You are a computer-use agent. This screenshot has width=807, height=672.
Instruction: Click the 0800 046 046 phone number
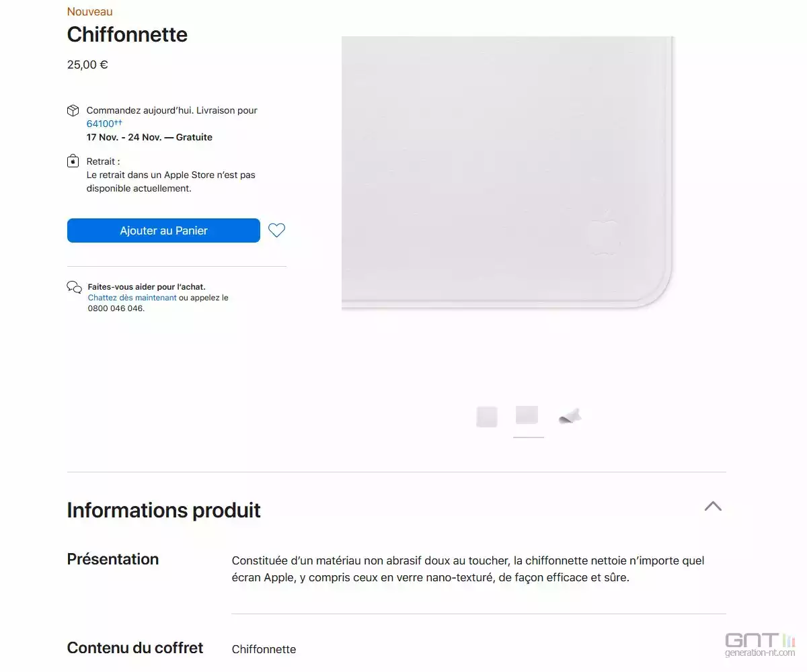[115, 308]
